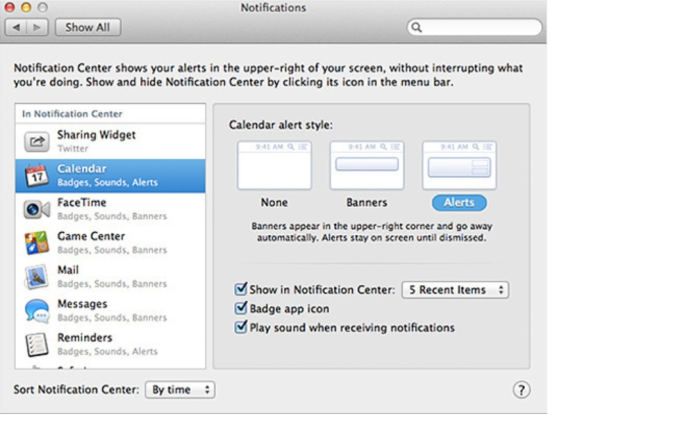
Task: Select the Banners alert style preview
Action: 367,165
